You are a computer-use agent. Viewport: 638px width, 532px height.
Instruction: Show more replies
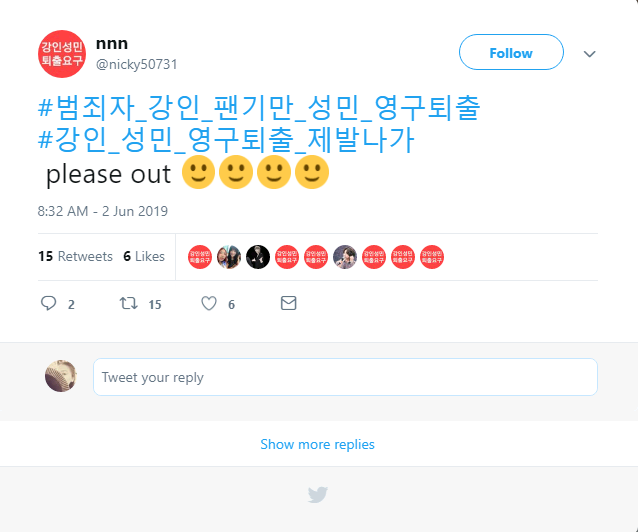coord(318,444)
